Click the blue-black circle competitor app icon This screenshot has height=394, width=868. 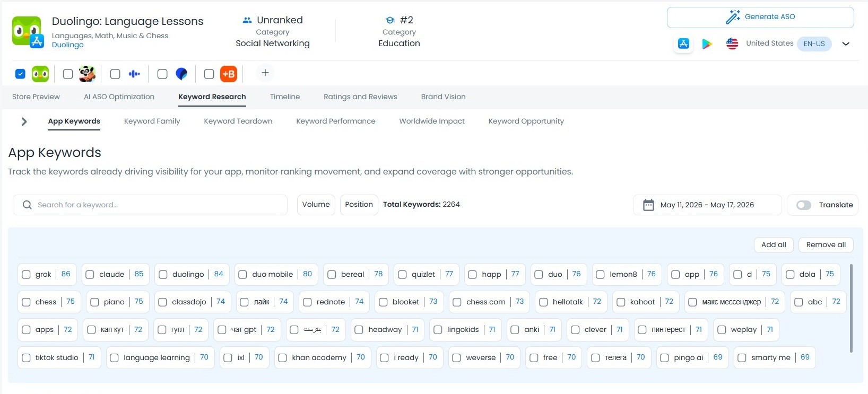tap(181, 74)
